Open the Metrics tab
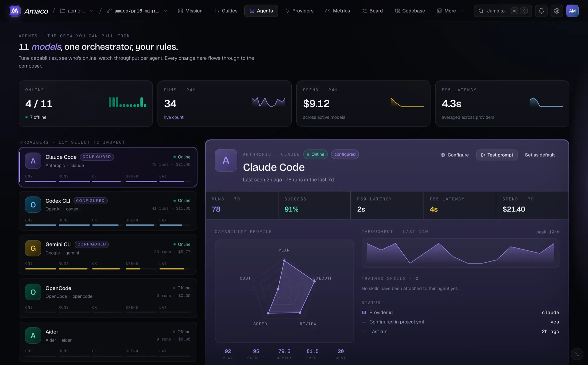Viewport: 588px width, 365px height. [338, 11]
